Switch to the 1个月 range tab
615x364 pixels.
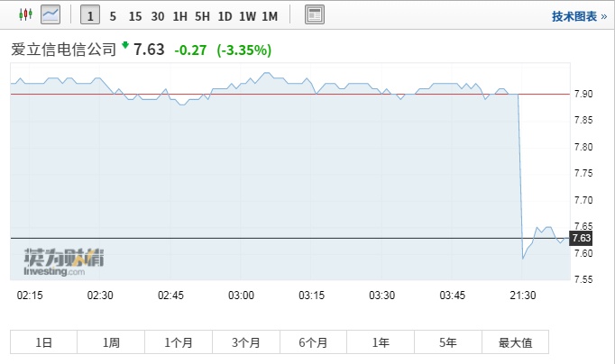tap(179, 342)
